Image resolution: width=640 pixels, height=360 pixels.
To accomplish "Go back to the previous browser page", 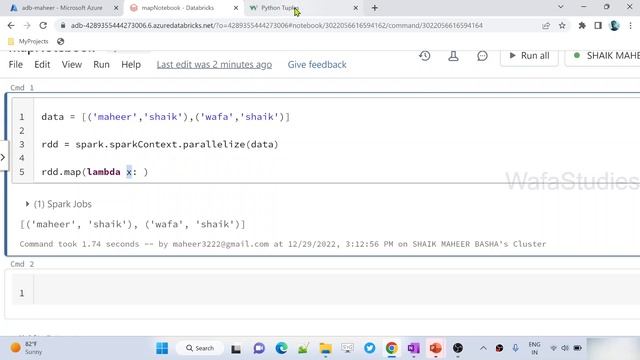I will pyautogui.click(x=11, y=25).
